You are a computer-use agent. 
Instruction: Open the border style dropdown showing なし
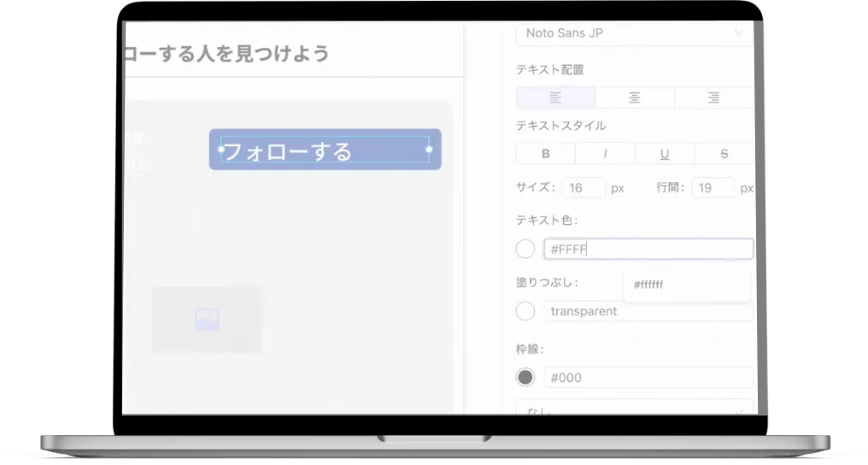tap(635, 408)
